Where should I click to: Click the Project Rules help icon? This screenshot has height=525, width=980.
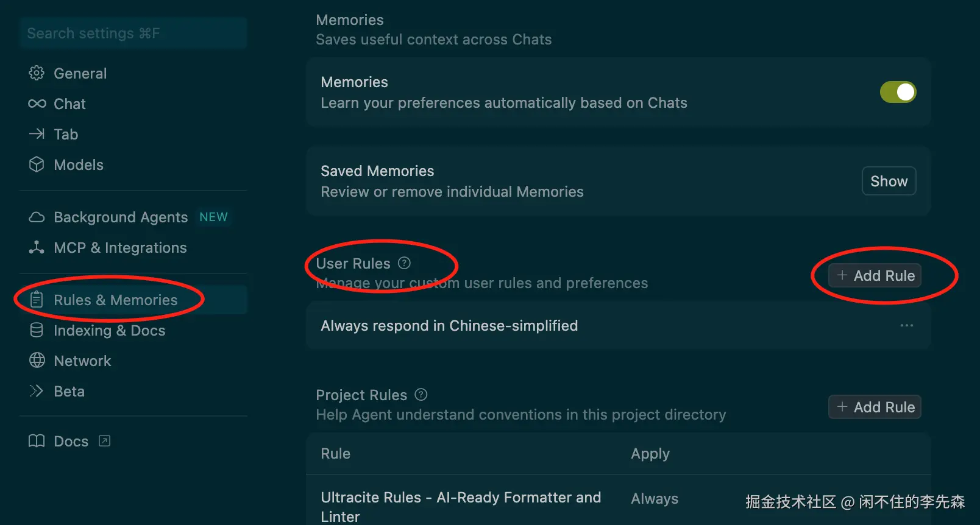point(421,395)
